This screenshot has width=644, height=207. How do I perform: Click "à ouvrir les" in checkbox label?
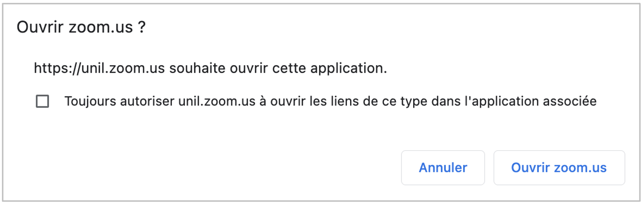tap(285, 101)
